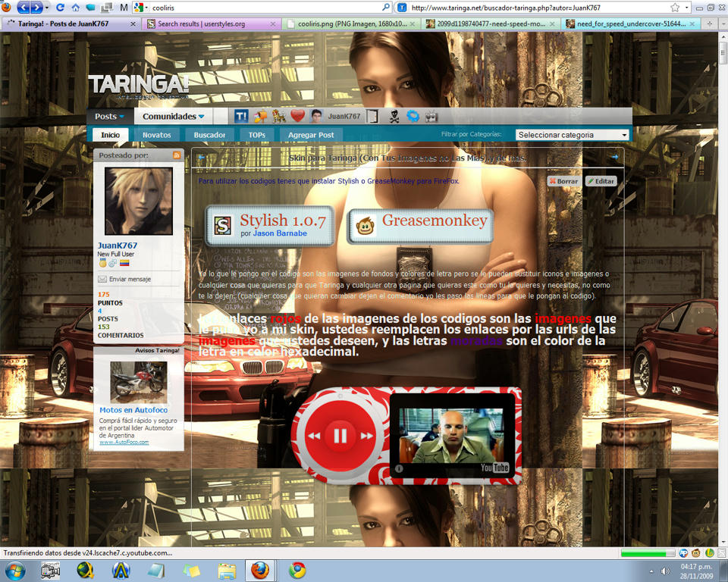This screenshot has width=728, height=582.
Task: Close the Search results userstyles.org tab
Action: pyautogui.click(x=272, y=23)
